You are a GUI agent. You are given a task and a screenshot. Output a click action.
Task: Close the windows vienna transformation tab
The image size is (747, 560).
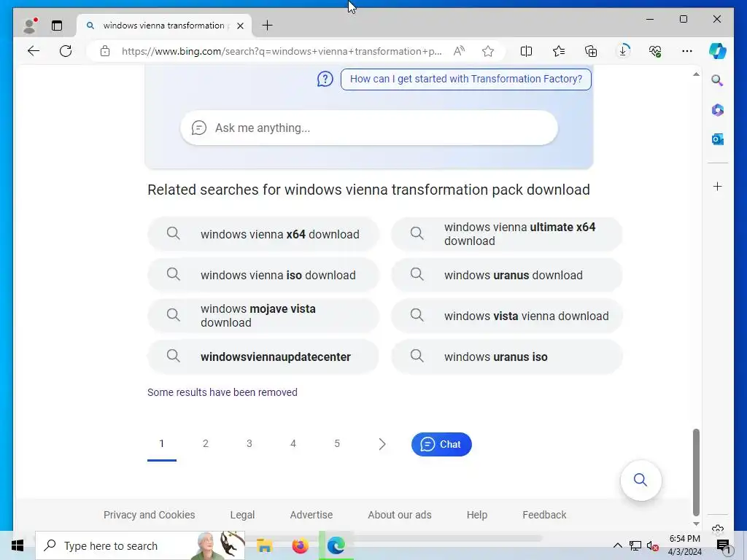click(x=240, y=26)
